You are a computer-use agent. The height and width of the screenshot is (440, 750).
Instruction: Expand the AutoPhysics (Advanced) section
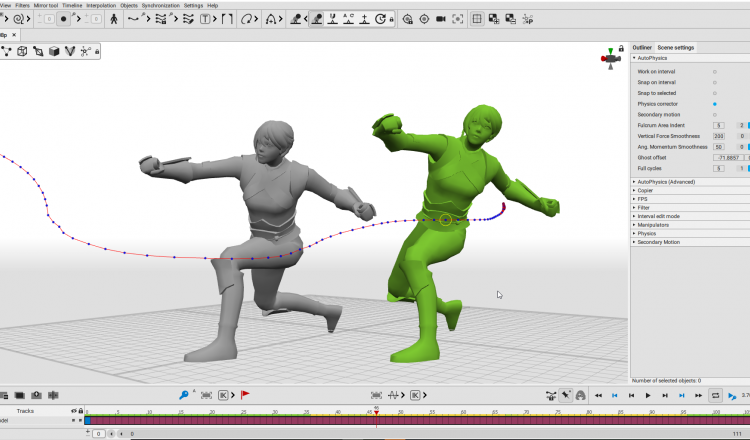click(665, 182)
